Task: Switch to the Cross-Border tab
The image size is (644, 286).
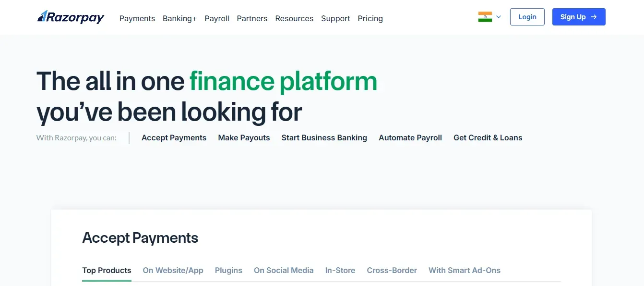Action: pyautogui.click(x=392, y=270)
